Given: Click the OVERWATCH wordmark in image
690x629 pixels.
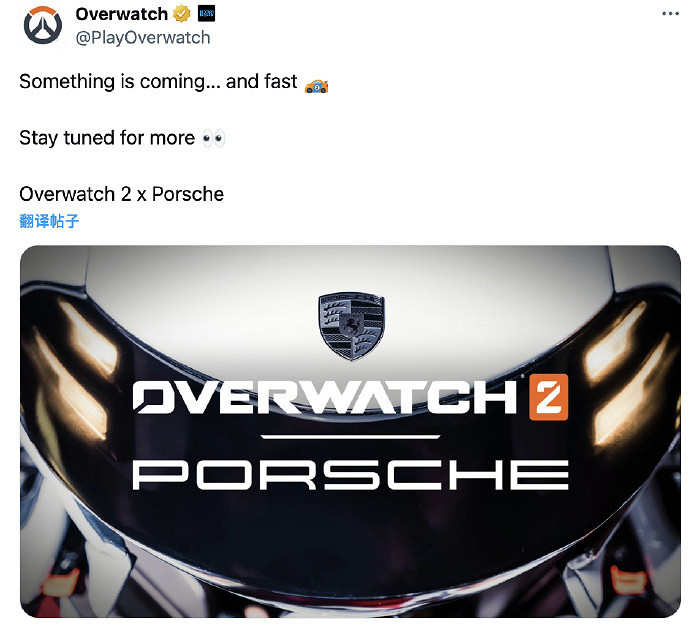Looking at the screenshot, I should (325, 397).
